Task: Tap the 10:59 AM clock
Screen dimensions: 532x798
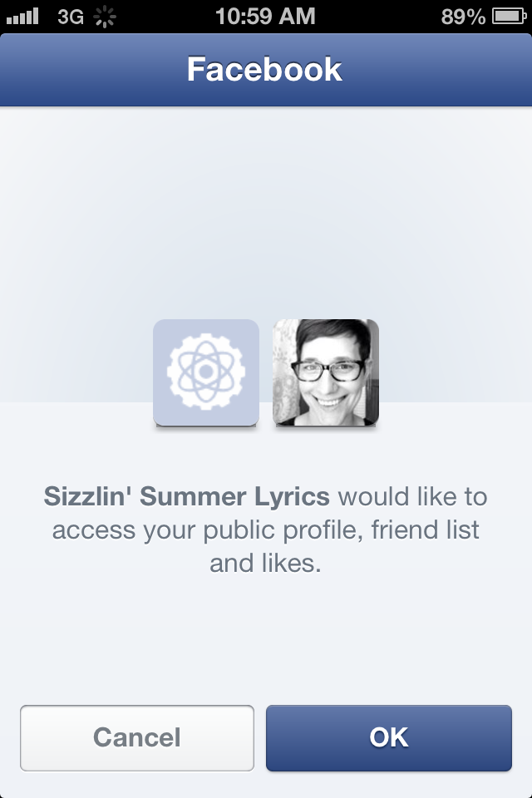Action: [265, 17]
